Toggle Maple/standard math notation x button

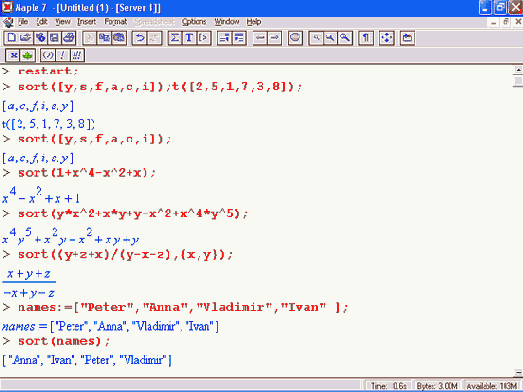click(x=13, y=55)
